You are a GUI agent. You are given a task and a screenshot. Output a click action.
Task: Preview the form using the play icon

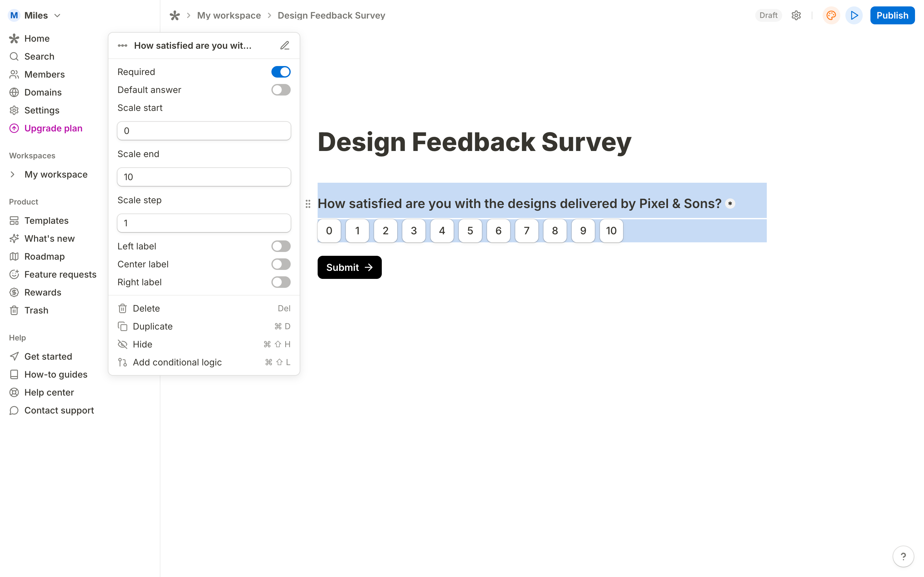click(x=854, y=15)
